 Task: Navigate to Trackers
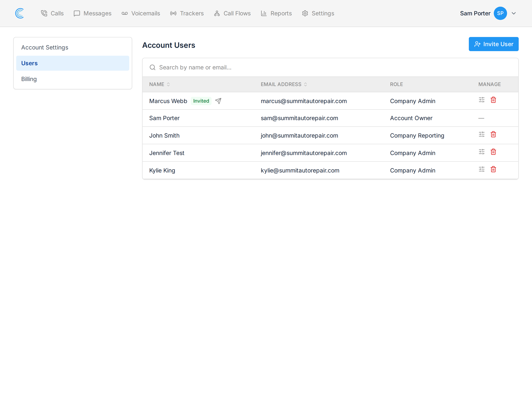[187, 14]
